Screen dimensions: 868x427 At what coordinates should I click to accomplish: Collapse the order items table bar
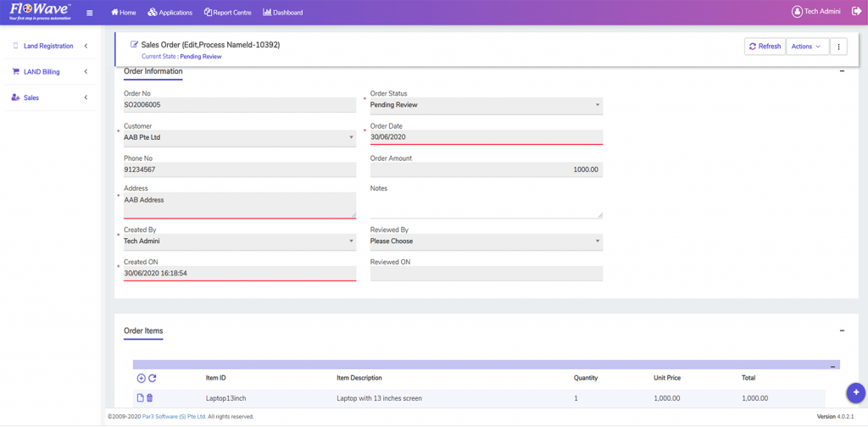(x=832, y=367)
